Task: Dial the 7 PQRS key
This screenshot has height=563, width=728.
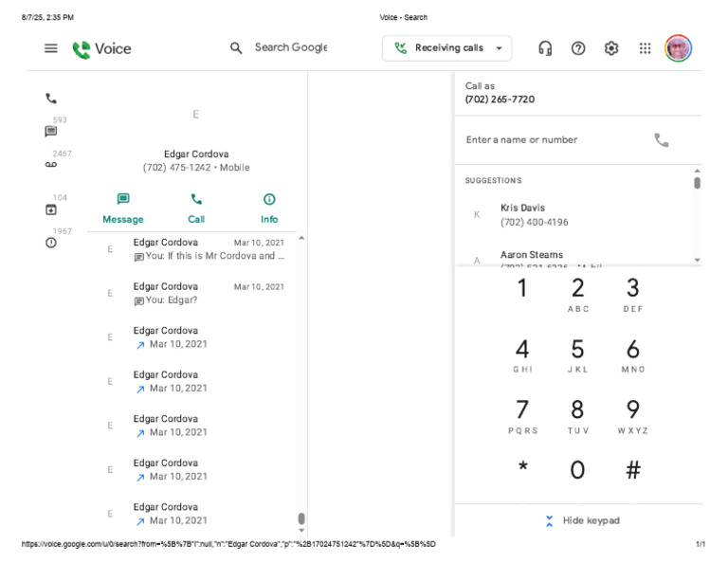Action: (x=522, y=416)
